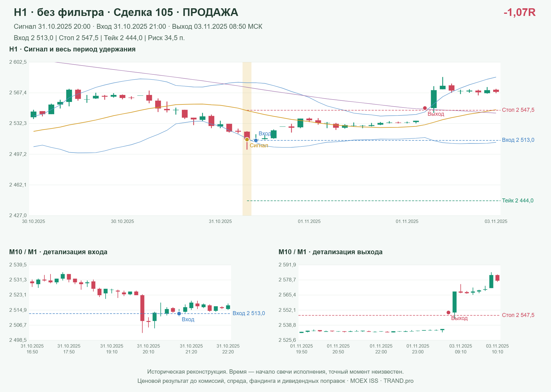Click the 'MOEX ISS · TRAND.pro' footer text
Image resolution: width=551 pixels, height=392 pixels.
pyautogui.click(x=382, y=381)
